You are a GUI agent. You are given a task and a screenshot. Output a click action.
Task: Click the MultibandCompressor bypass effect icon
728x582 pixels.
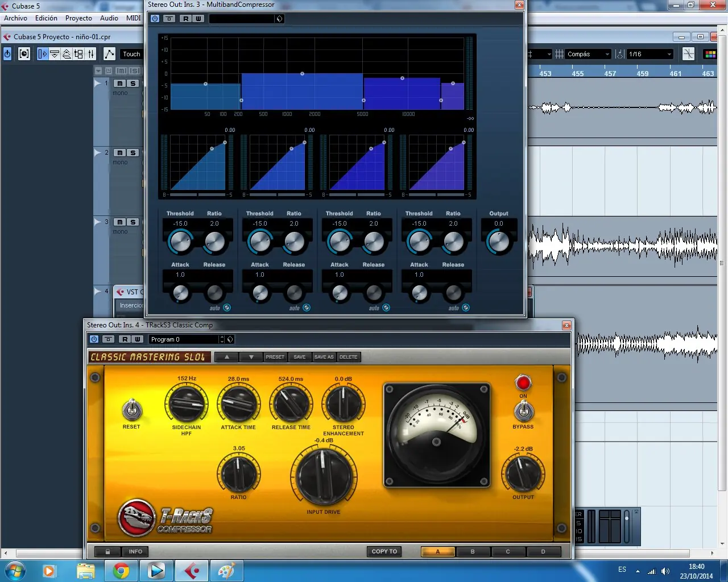(169, 19)
